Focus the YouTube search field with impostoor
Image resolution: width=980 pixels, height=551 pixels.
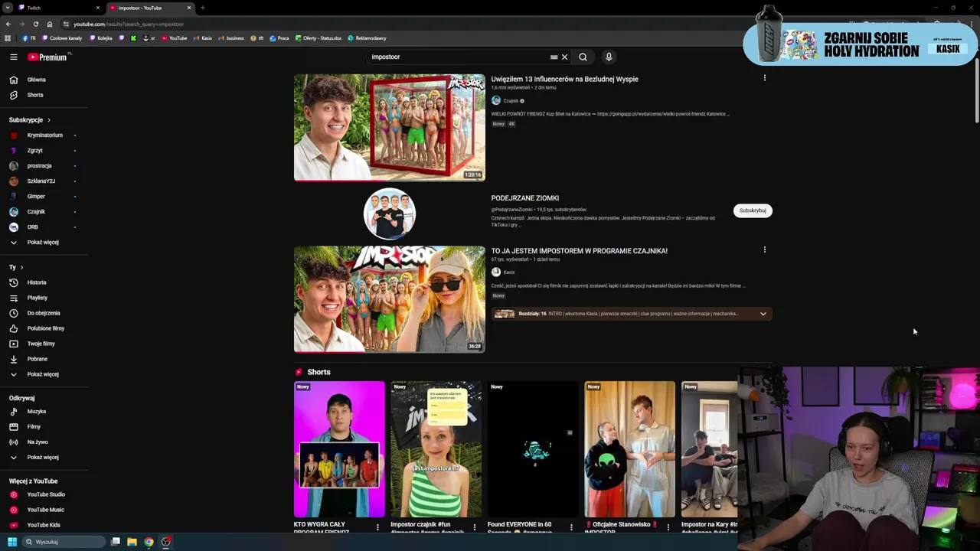(x=457, y=57)
